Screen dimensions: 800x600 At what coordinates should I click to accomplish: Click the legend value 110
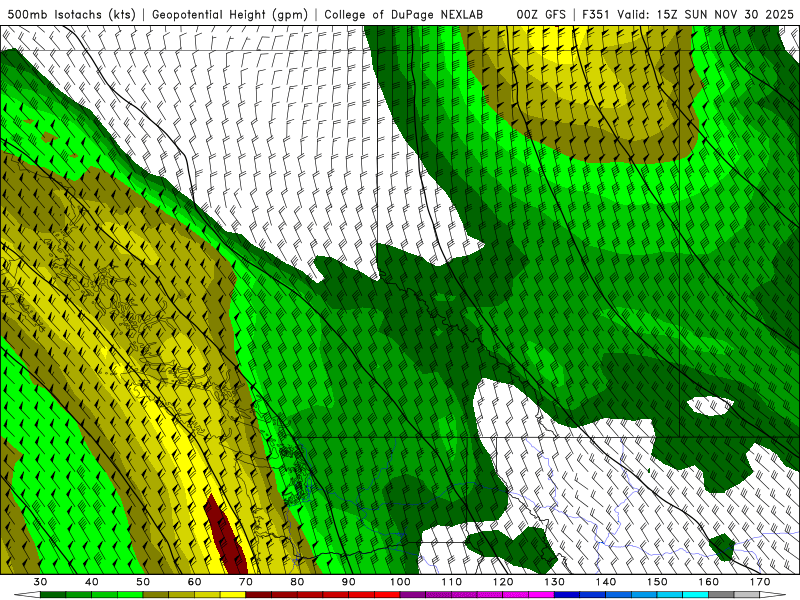452,582
